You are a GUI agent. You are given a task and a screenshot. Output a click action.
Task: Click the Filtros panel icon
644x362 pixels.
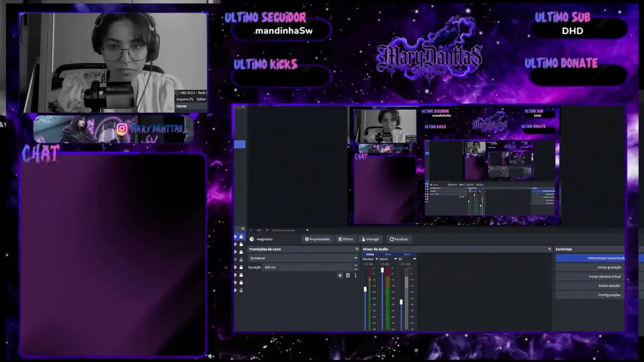point(341,239)
